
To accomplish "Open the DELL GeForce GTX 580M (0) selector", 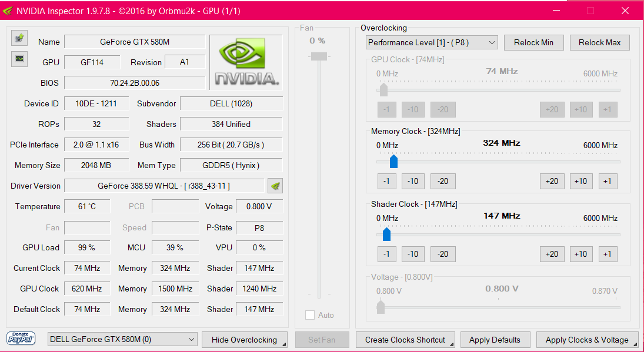I will (122, 339).
